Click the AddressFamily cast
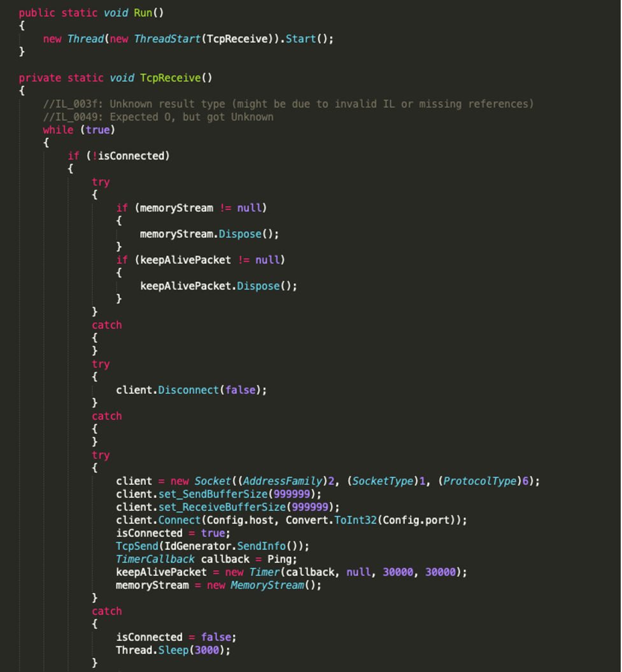This screenshot has height=672, width=622. 283,481
